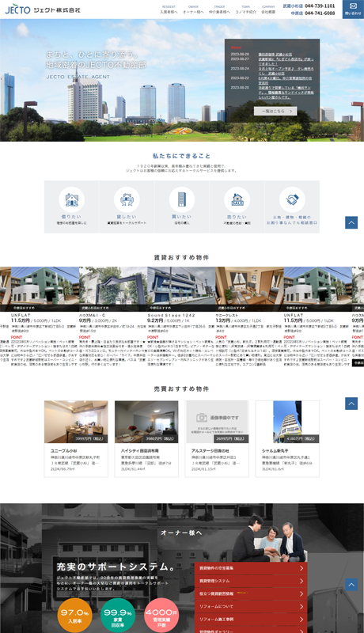Click the ユニーブル小杉 property name
Image resolution: width=364 pixels, height=633 pixels.
coord(64,450)
